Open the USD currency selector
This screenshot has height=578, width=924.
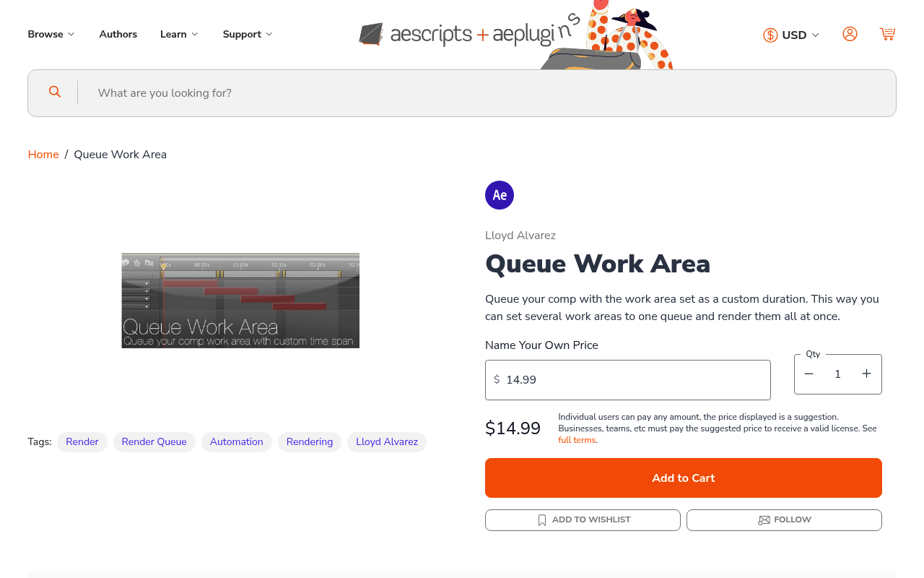tap(790, 34)
